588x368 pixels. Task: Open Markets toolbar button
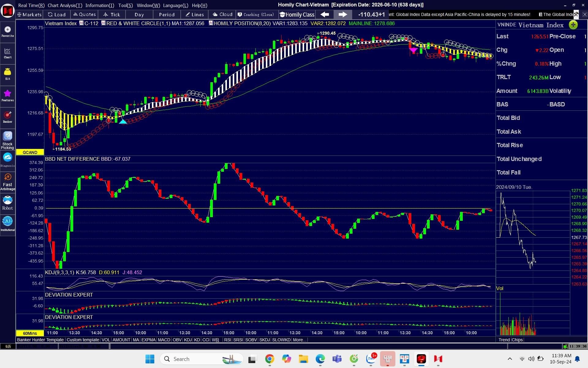(29, 14)
